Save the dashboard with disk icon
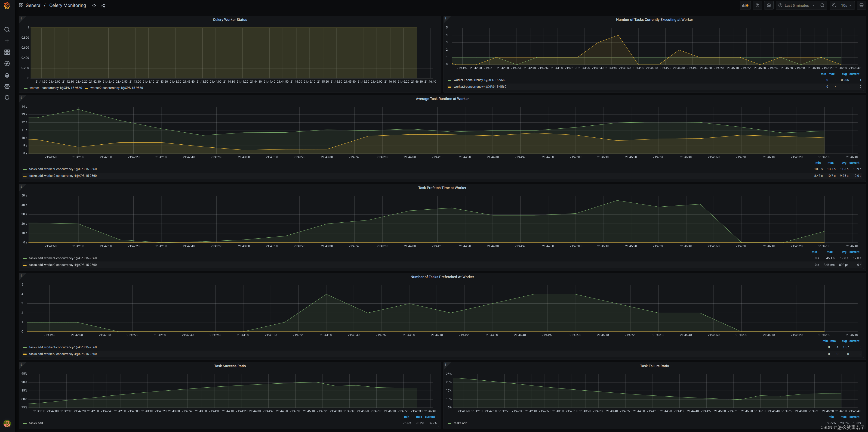Viewport: 868px width, 432px height. pyautogui.click(x=757, y=5)
